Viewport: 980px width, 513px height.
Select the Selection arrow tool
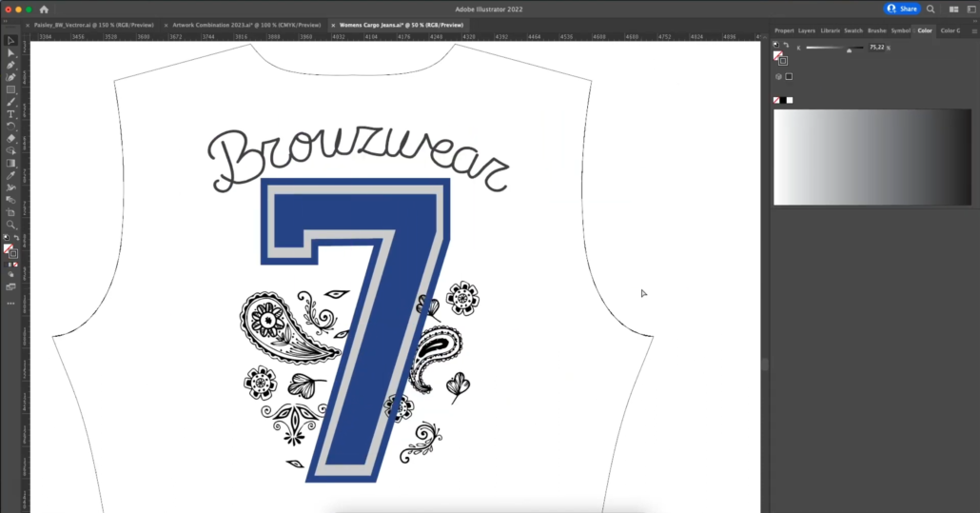point(11,41)
